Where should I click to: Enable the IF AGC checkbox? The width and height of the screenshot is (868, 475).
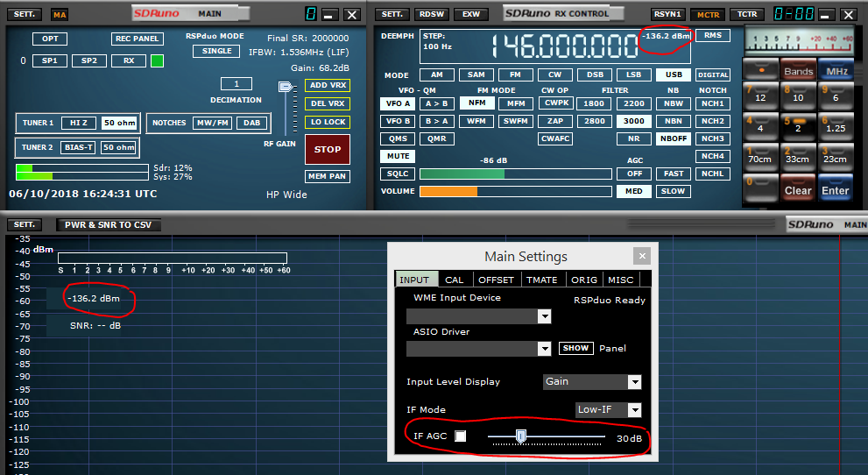pyautogui.click(x=460, y=436)
